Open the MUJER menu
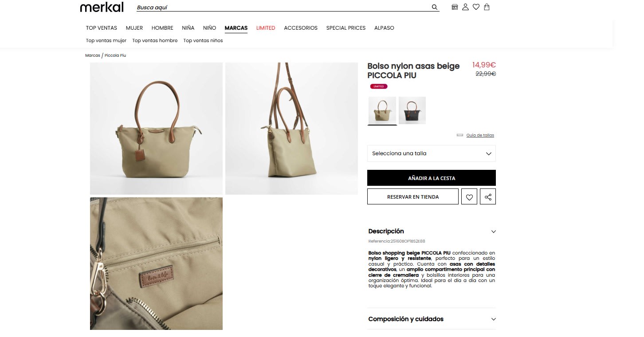This screenshot has height=337, width=644. pos(134,28)
